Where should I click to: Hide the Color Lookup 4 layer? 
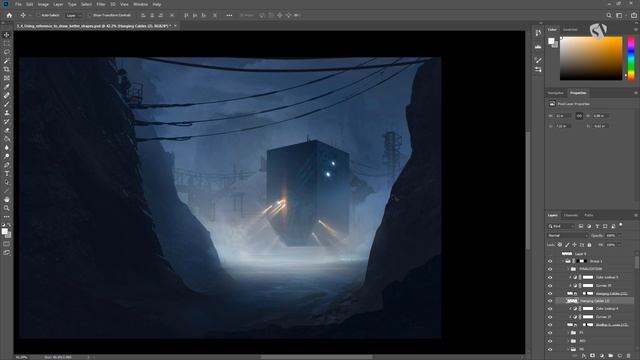click(x=550, y=309)
